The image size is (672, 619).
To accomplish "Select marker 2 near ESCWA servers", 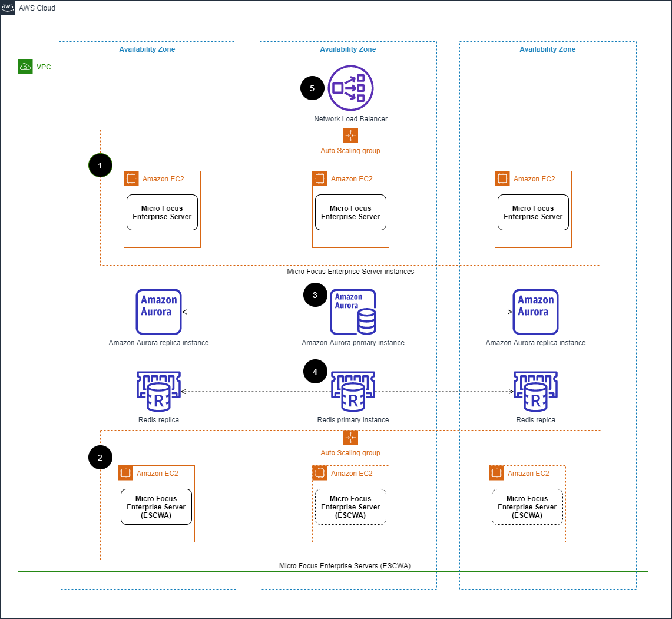I will point(100,457).
